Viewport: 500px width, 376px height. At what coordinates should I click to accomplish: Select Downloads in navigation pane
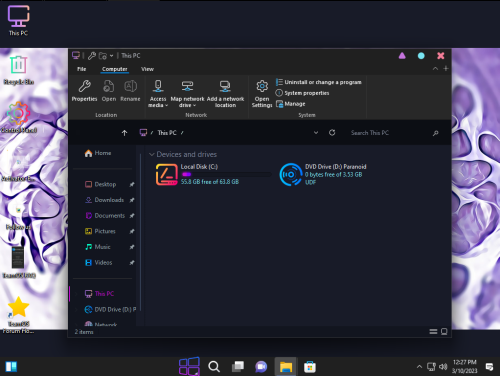(x=104, y=200)
